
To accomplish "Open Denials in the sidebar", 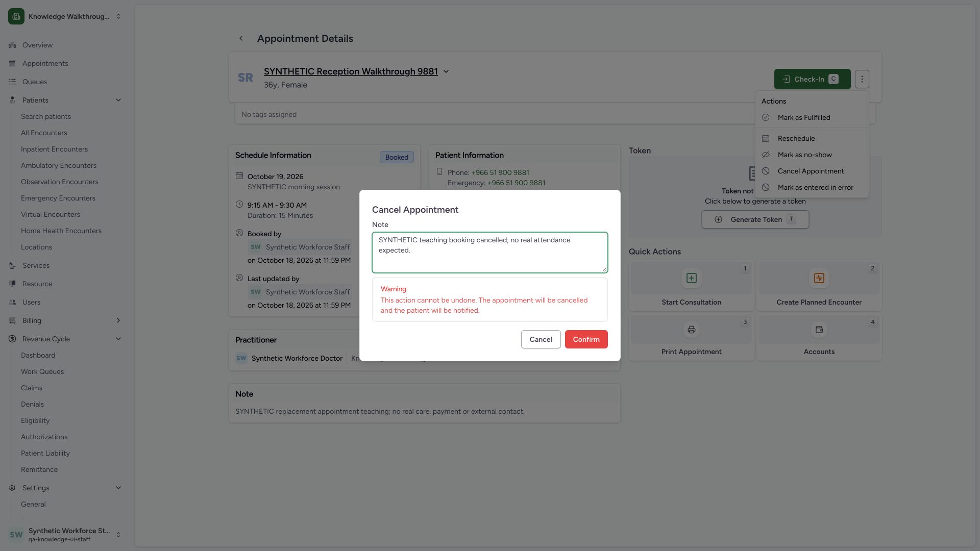I will coord(32,404).
